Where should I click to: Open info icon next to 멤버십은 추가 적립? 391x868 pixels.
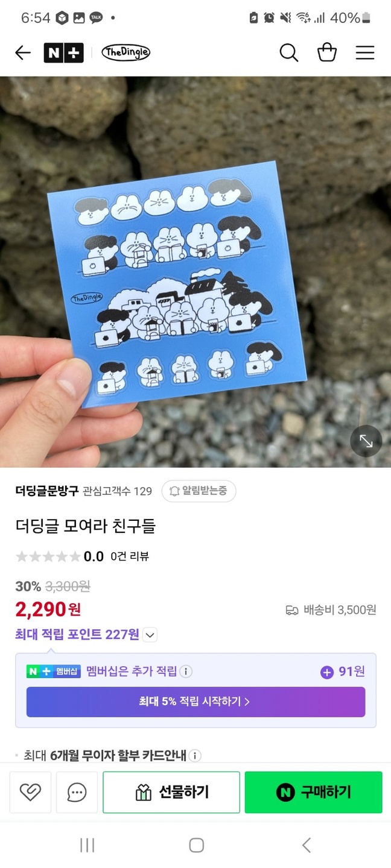coord(186,671)
